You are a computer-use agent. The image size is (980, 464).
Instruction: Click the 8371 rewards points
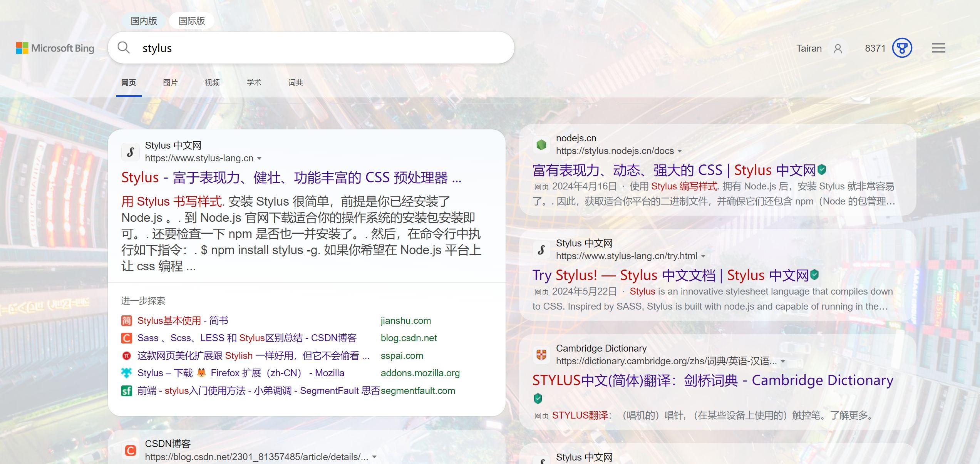click(875, 48)
